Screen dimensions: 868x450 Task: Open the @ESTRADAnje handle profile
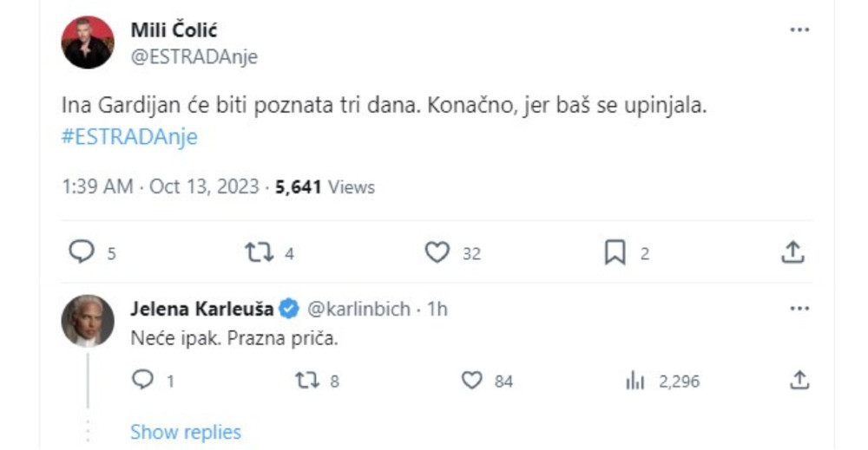[x=194, y=57]
